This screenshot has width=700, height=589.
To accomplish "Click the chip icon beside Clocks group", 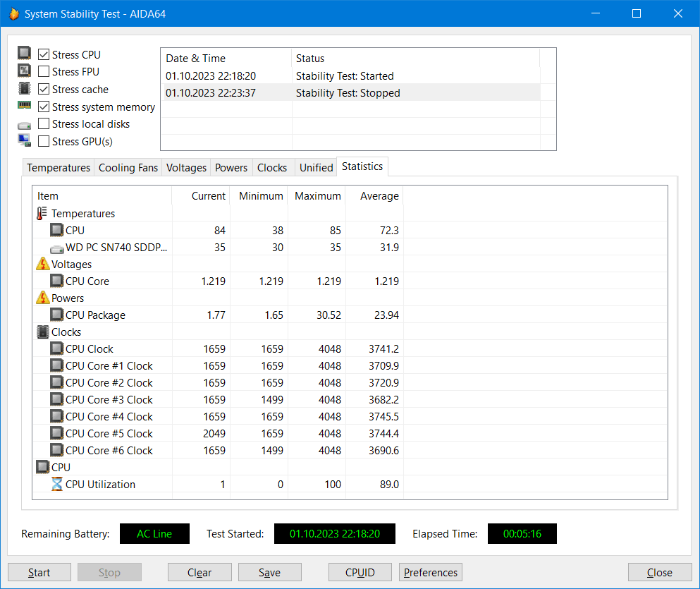I will coord(42,332).
